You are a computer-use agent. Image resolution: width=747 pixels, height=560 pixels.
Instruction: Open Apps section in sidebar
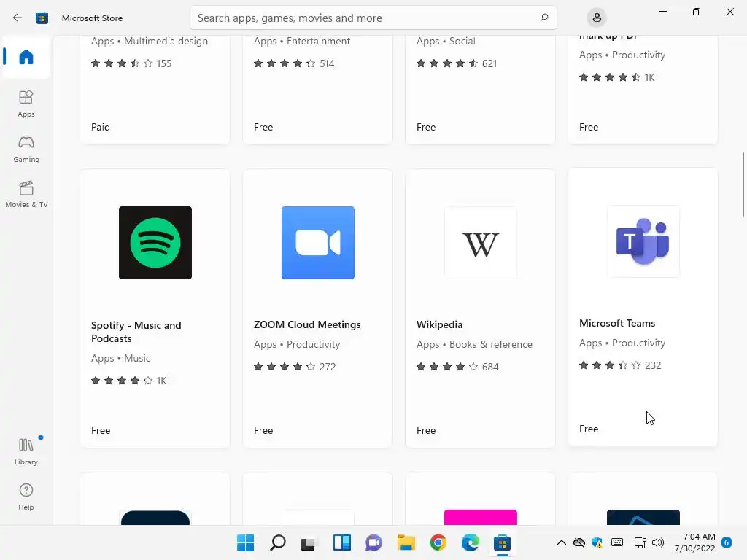point(26,104)
